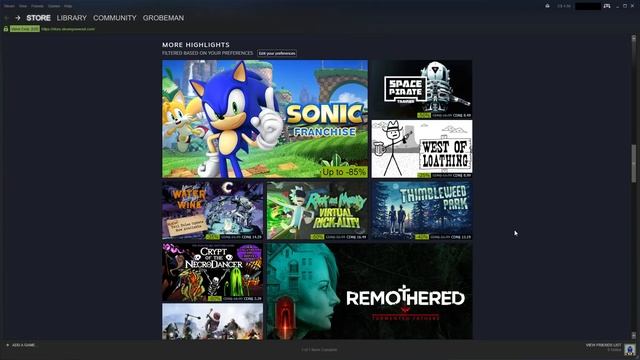
Task: Click the Crypt of the NecroDancer price label
Action: point(235,299)
